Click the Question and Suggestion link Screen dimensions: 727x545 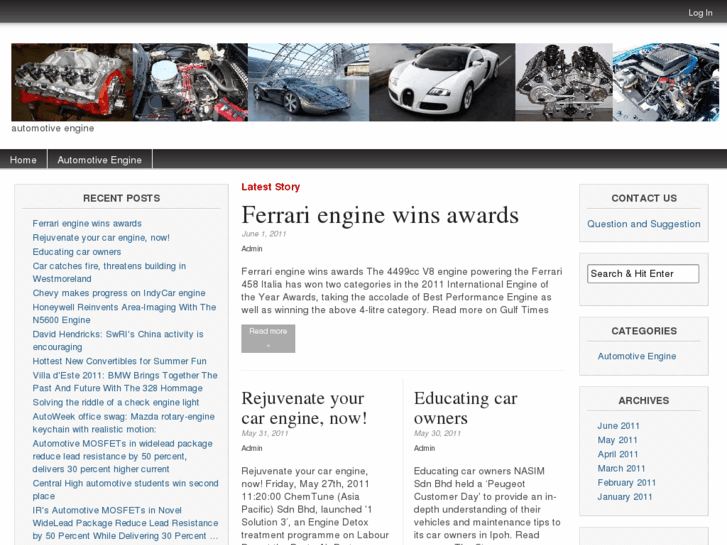[644, 224]
